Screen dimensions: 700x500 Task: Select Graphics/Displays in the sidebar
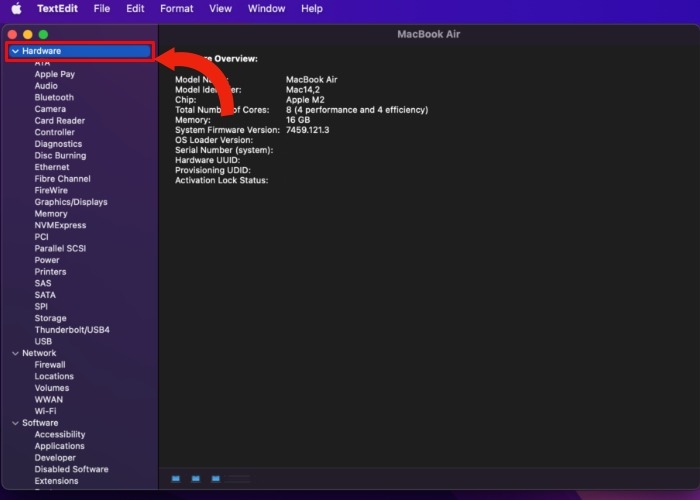point(71,202)
